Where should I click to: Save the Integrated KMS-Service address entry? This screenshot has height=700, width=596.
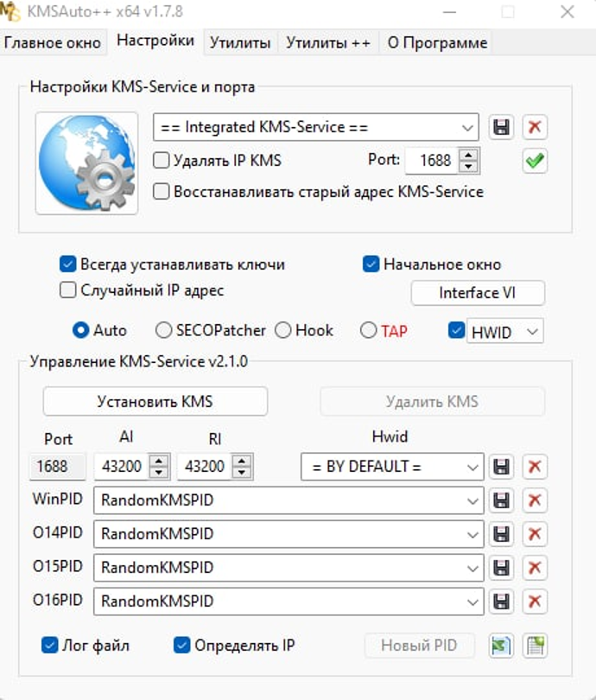click(502, 127)
